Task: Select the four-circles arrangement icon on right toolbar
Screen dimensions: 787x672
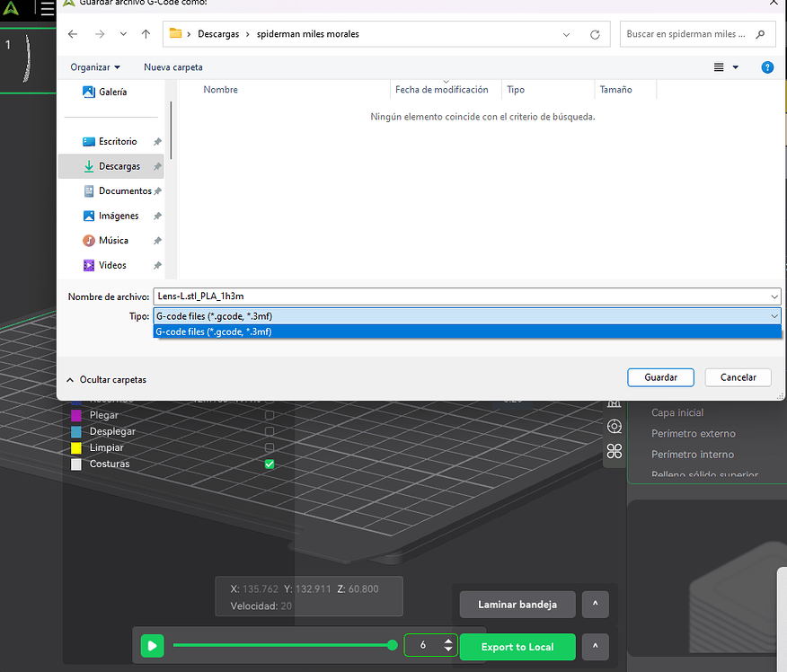Action: (615, 451)
